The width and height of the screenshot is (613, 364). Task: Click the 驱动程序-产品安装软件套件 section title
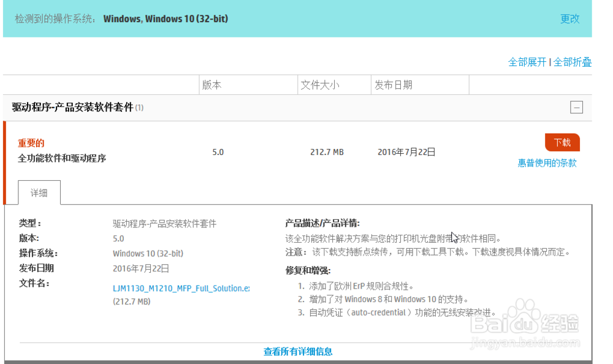73,107
